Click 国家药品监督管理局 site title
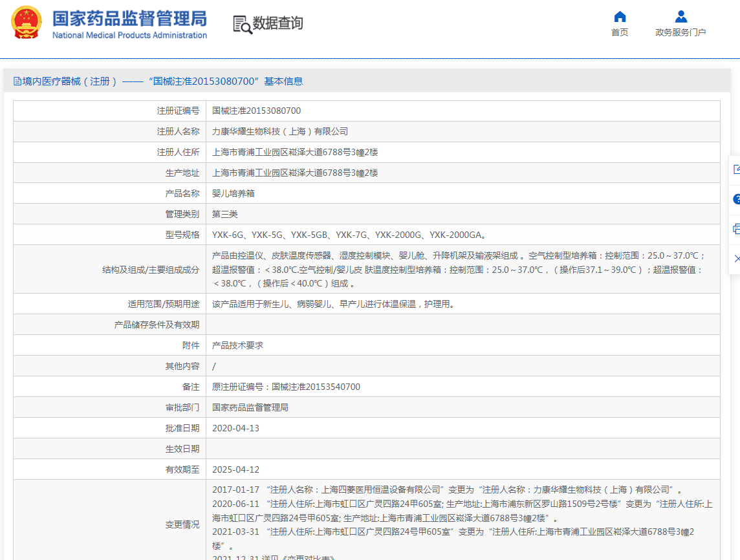 129,18
